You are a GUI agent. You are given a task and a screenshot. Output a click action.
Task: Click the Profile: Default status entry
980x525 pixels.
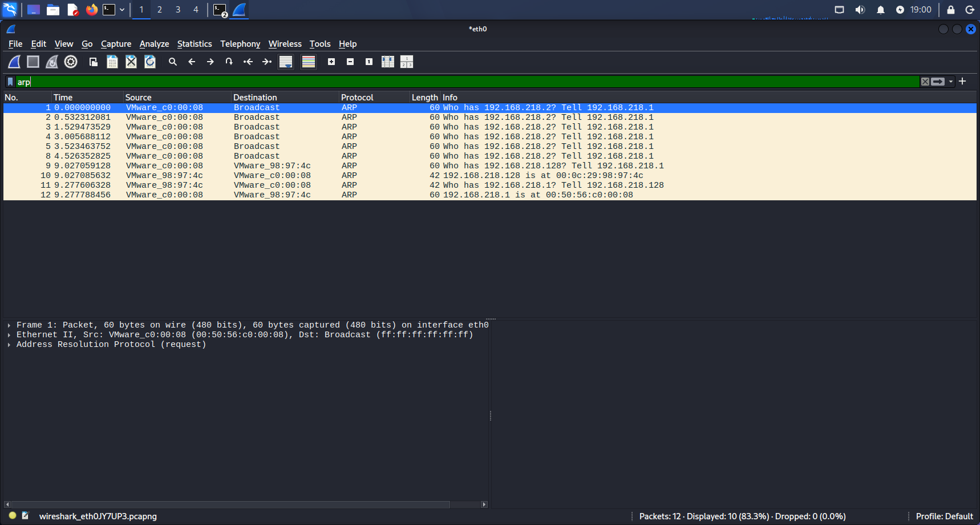pos(944,516)
